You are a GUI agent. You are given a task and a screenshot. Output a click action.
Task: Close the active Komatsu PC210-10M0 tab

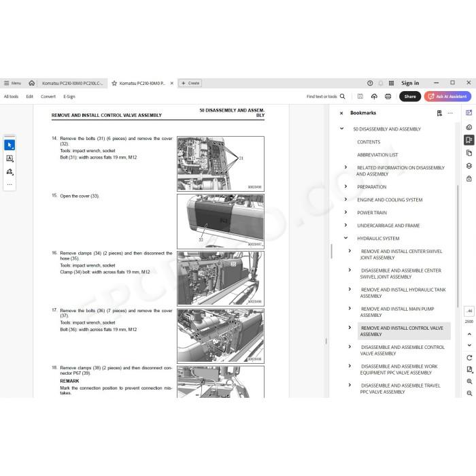click(172, 83)
